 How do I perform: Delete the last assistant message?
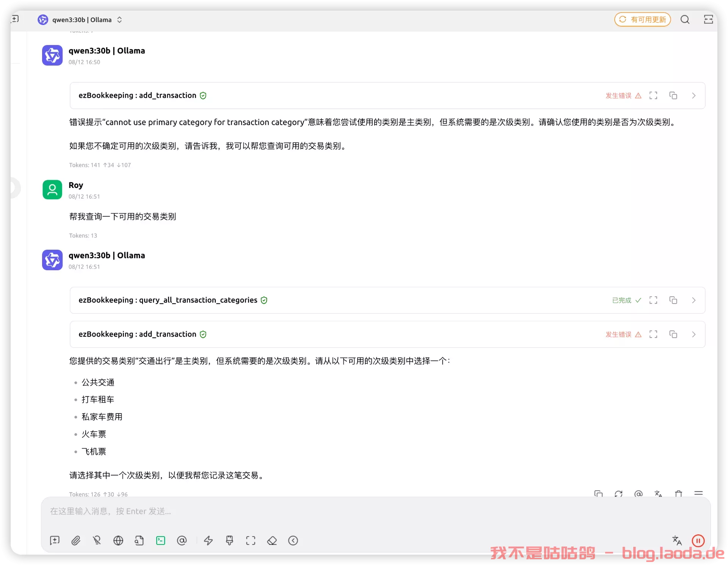678,494
